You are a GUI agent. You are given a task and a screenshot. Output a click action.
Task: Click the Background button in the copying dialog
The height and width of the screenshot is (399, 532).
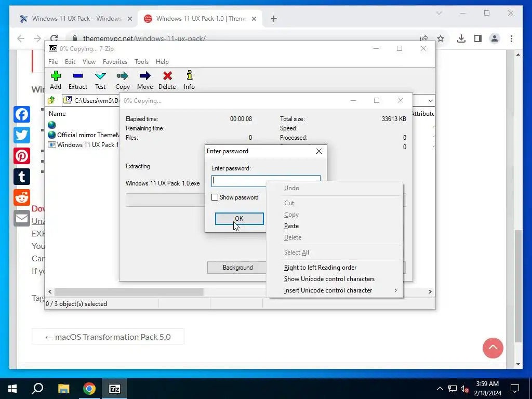point(237,268)
